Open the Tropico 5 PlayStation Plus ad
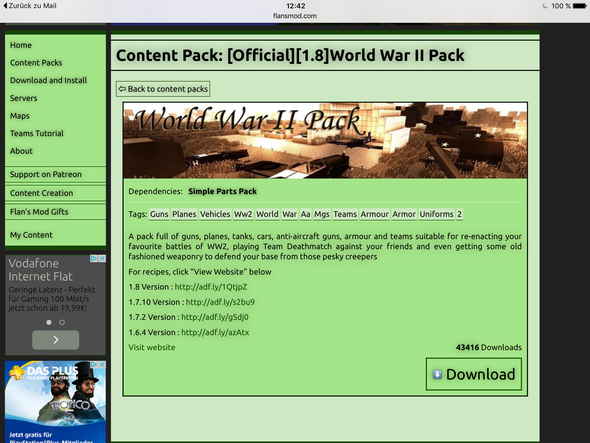The height and width of the screenshot is (443, 590). pyautogui.click(x=55, y=402)
